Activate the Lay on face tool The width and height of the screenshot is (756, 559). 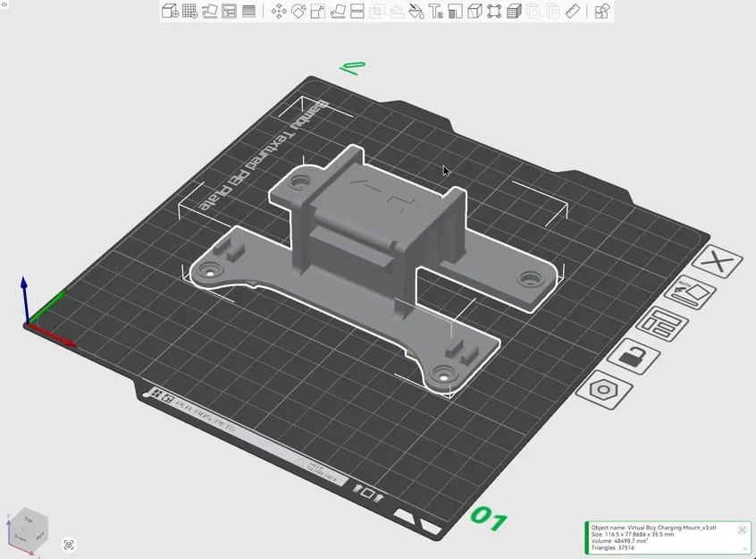[x=338, y=11]
